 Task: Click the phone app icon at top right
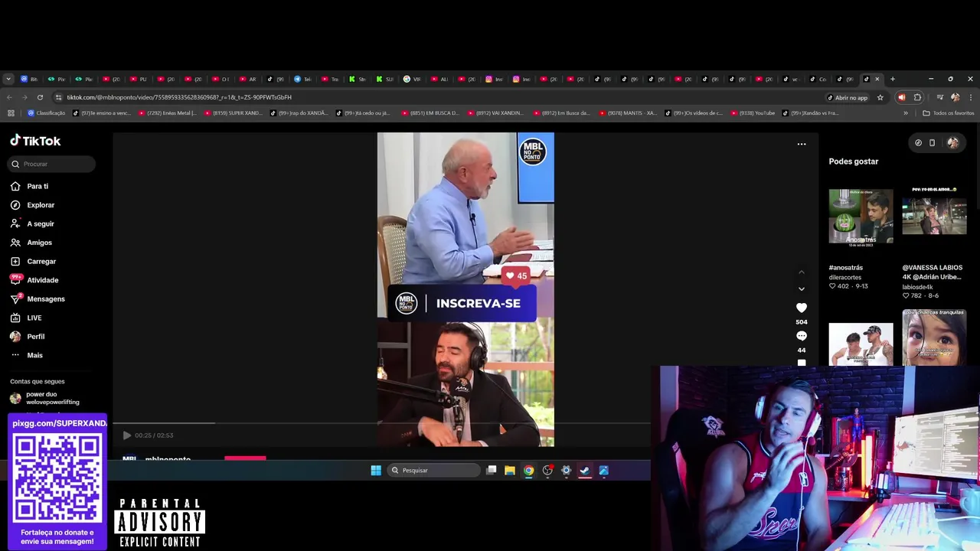pos(932,142)
